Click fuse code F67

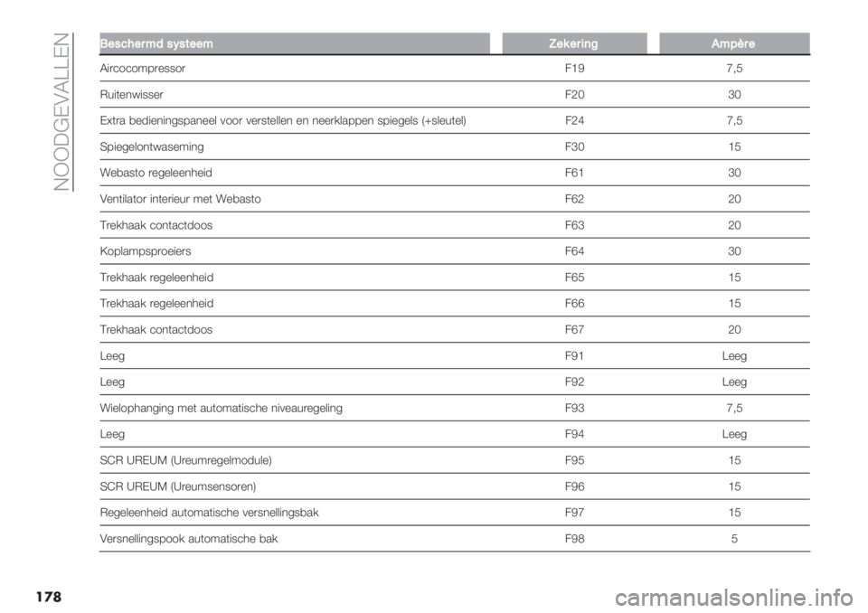[x=575, y=329]
